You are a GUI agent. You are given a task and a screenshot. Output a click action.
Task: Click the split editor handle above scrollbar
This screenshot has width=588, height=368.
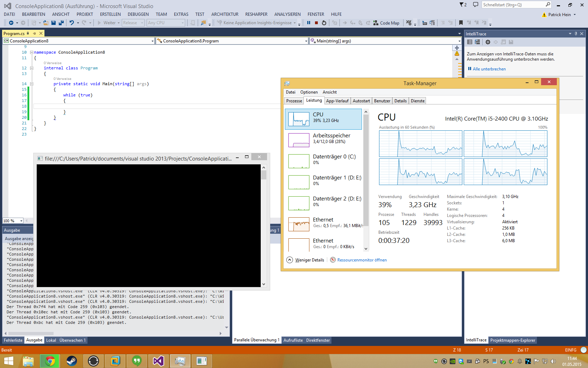(x=457, y=48)
